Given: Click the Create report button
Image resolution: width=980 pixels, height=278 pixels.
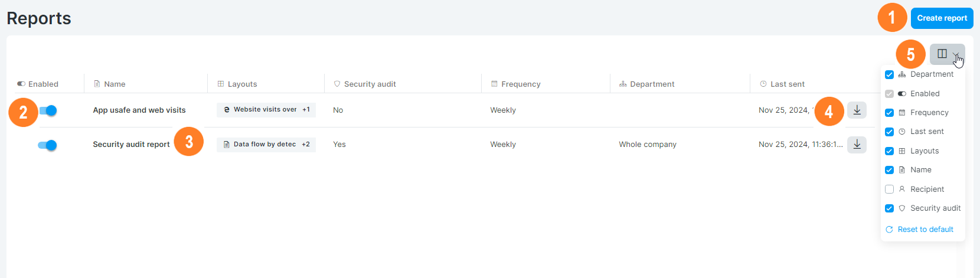Looking at the screenshot, I should (x=942, y=18).
